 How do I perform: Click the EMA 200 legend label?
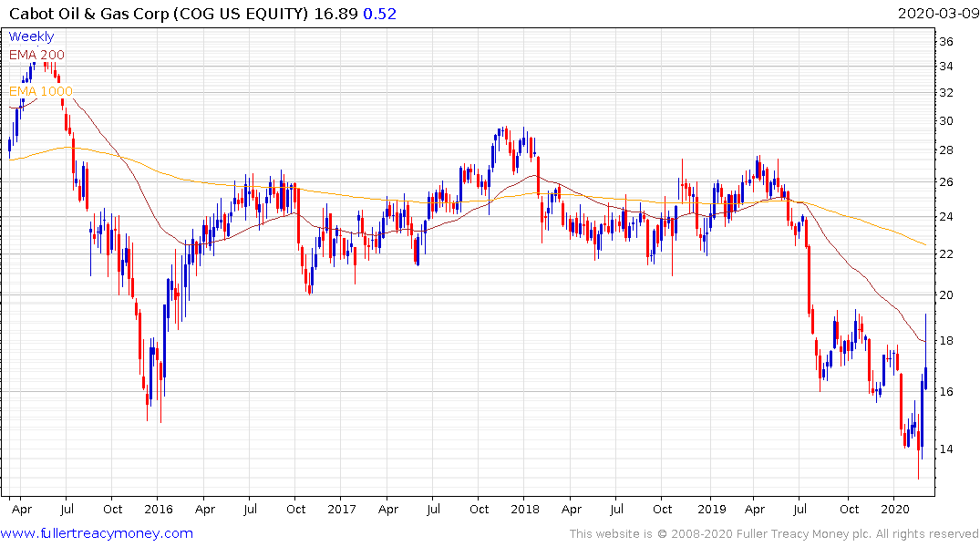point(36,55)
